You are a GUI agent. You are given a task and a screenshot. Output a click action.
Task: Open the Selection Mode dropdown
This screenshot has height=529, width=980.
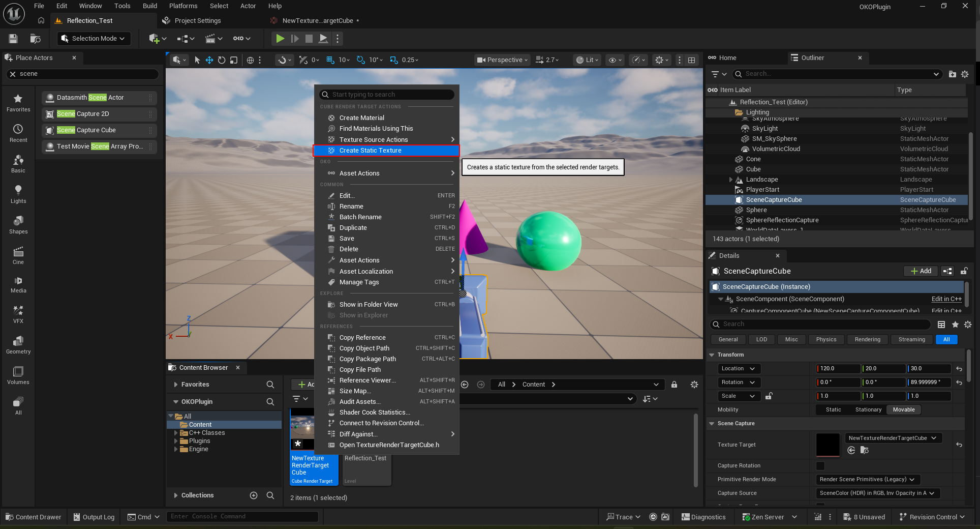(94, 39)
